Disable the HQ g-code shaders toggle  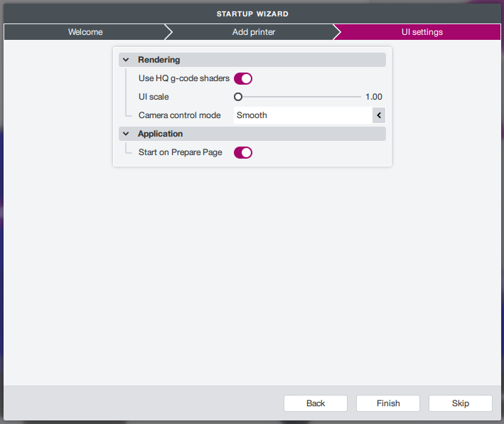click(243, 78)
